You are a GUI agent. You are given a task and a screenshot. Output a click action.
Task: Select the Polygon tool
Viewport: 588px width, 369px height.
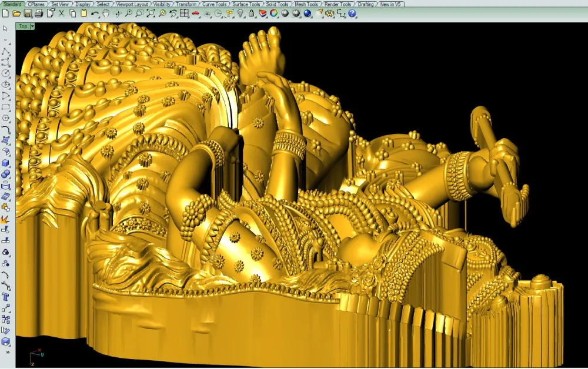click(5, 118)
